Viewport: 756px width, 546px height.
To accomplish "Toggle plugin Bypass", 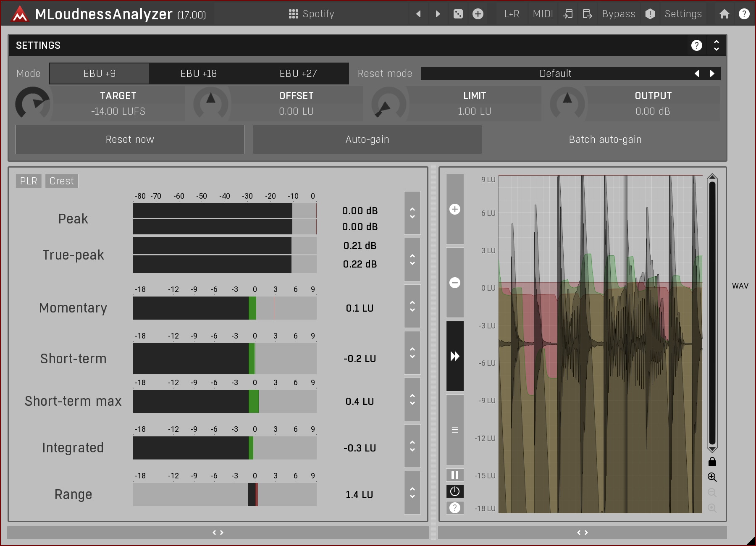I will coord(618,14).
